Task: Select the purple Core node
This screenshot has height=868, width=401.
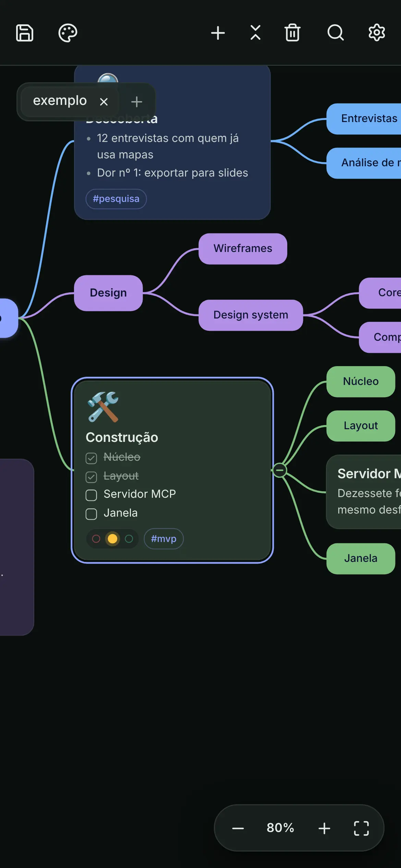Action: tap(380, 293)
